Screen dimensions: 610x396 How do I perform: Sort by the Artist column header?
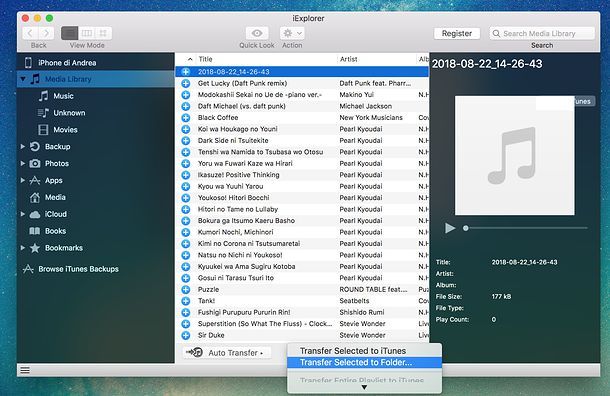(x=349, y=59)
